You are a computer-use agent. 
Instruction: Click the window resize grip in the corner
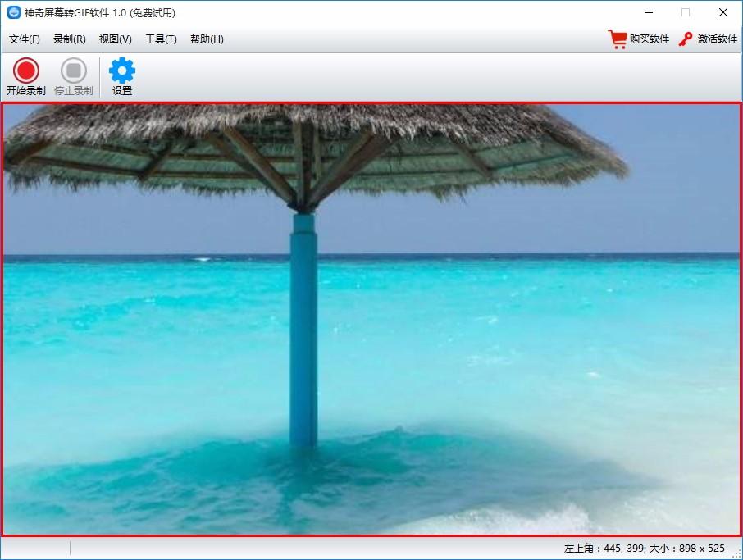pos(736,553)
